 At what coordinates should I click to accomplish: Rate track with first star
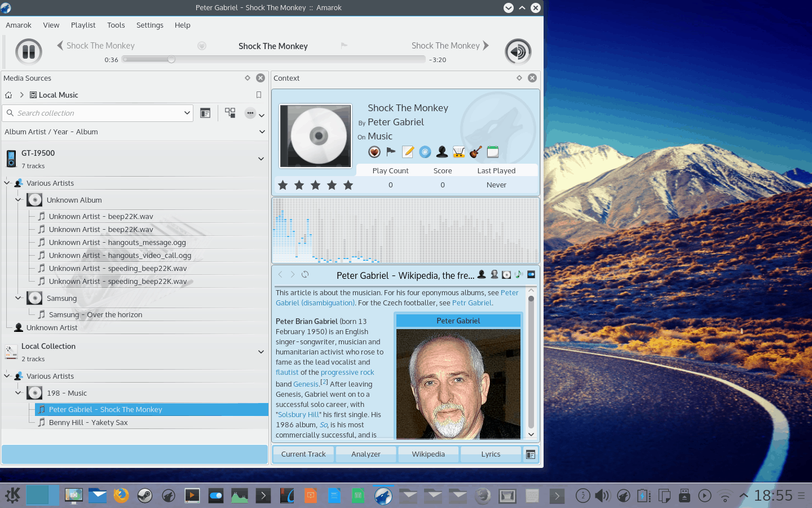pos(283,185)
